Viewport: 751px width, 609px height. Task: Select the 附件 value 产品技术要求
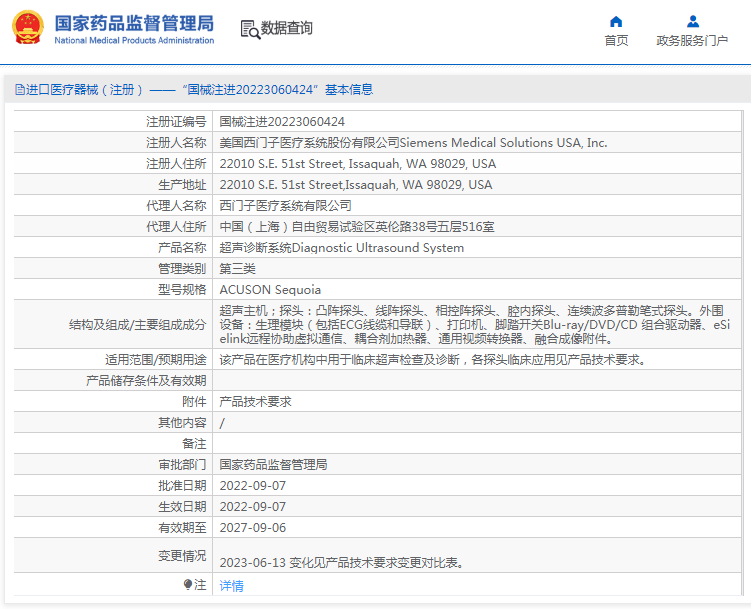(255, 402)
